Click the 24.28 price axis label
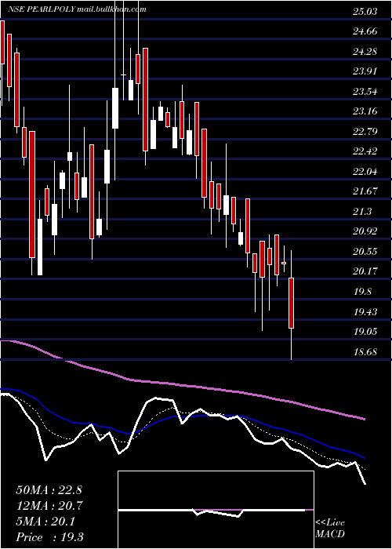 pyautogui.click(x=365, y=52)
